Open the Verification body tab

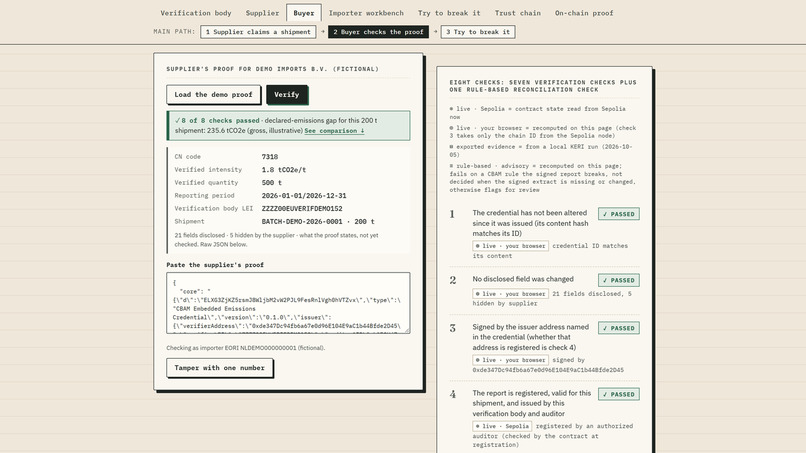click(196, 13)
